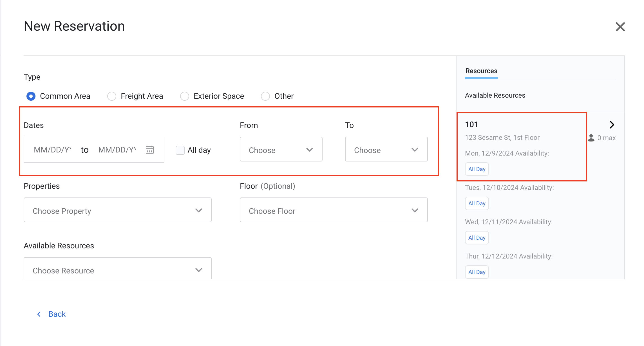This screenshot has height=346, width=644.
Task: Select Freight Area type
Action: [x=112, y=96]
